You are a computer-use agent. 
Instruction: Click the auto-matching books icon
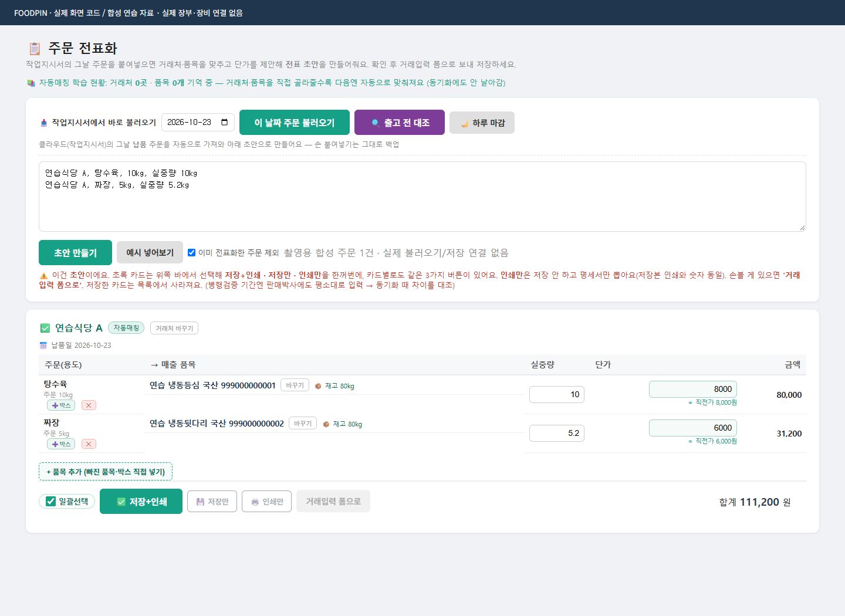tap(31, 83)
